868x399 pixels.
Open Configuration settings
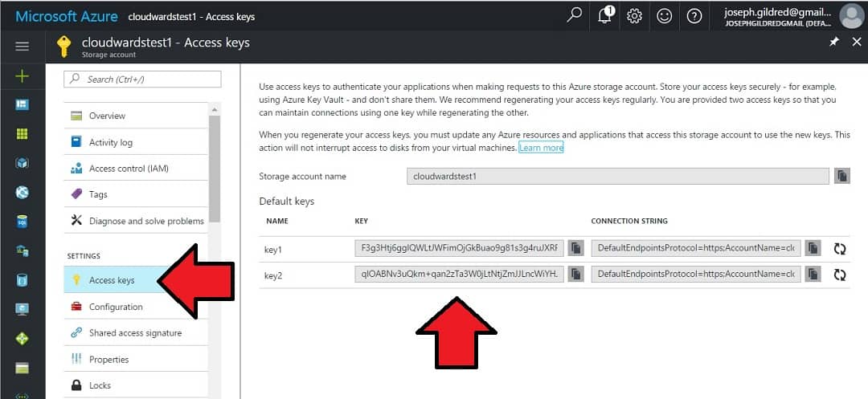click(136, 307)
